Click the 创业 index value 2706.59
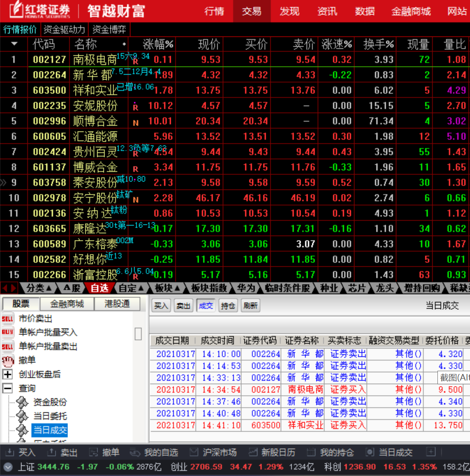Screen dimensions: 470x476 pos(206,467)
